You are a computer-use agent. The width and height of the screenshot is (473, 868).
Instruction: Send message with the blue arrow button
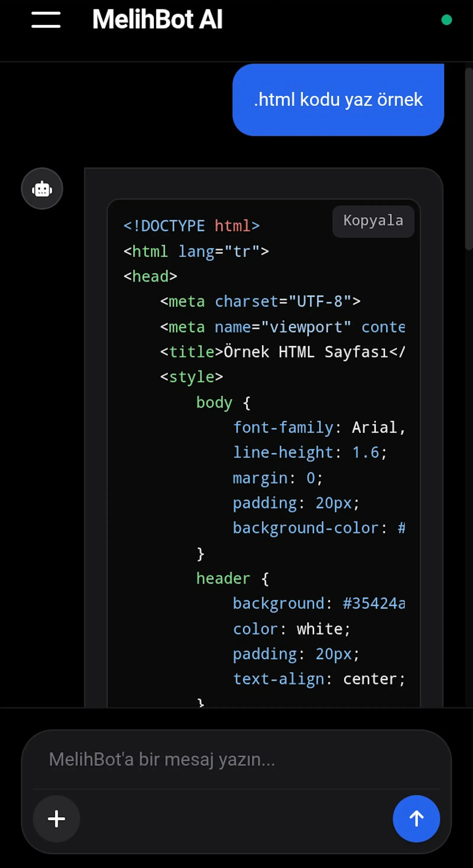point(416,818)
